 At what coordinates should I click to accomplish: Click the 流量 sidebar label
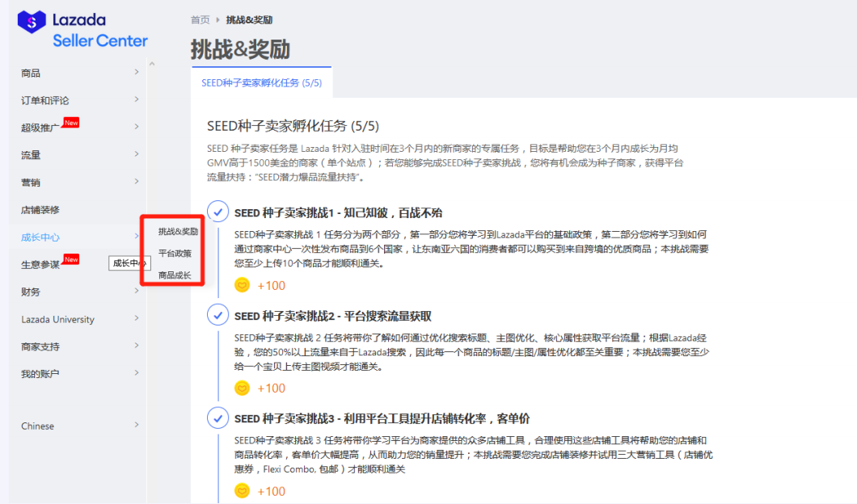[31, 155]
